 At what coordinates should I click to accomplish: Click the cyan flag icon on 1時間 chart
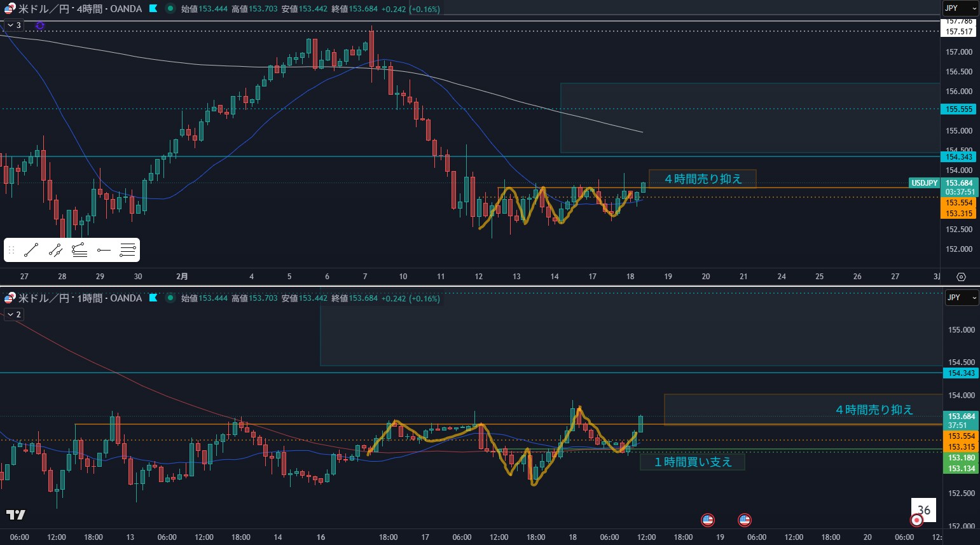click(153, 298)
